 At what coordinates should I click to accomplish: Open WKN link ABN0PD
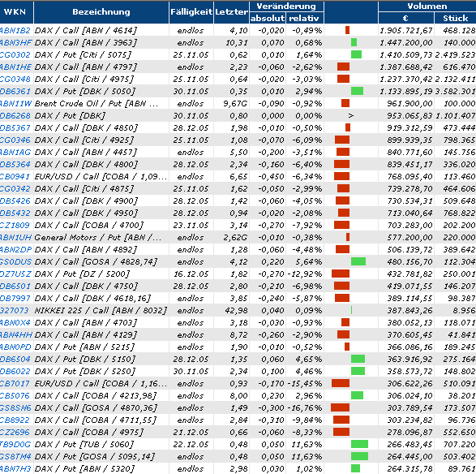(15, 347)
